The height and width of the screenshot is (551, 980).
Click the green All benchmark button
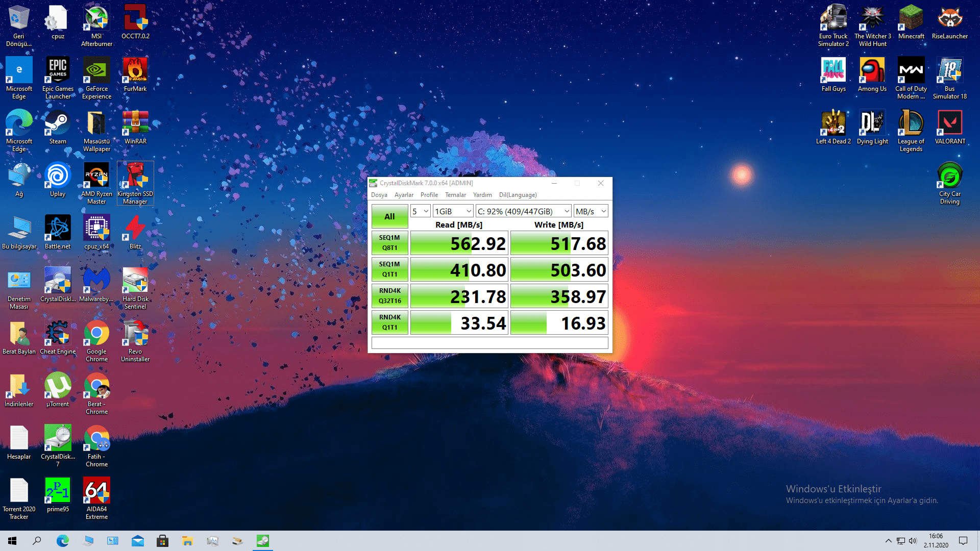pyautogui.click(x=389, y=216)
